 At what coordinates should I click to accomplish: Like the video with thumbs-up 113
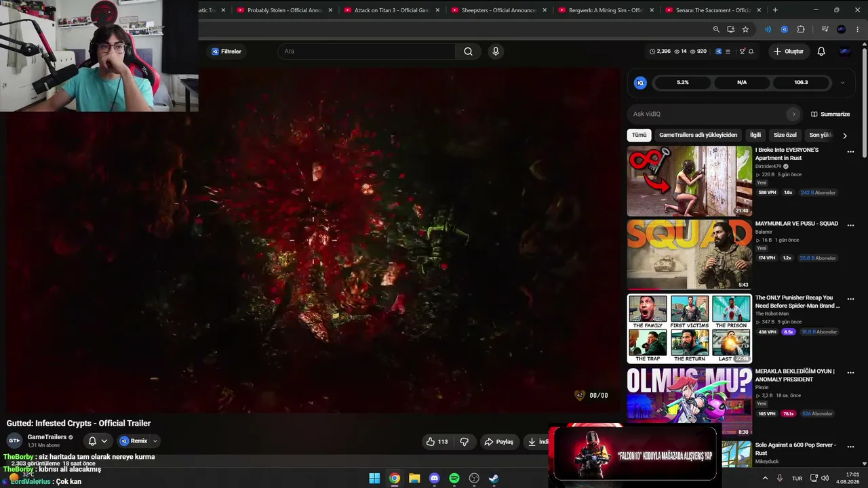(437, 442)
